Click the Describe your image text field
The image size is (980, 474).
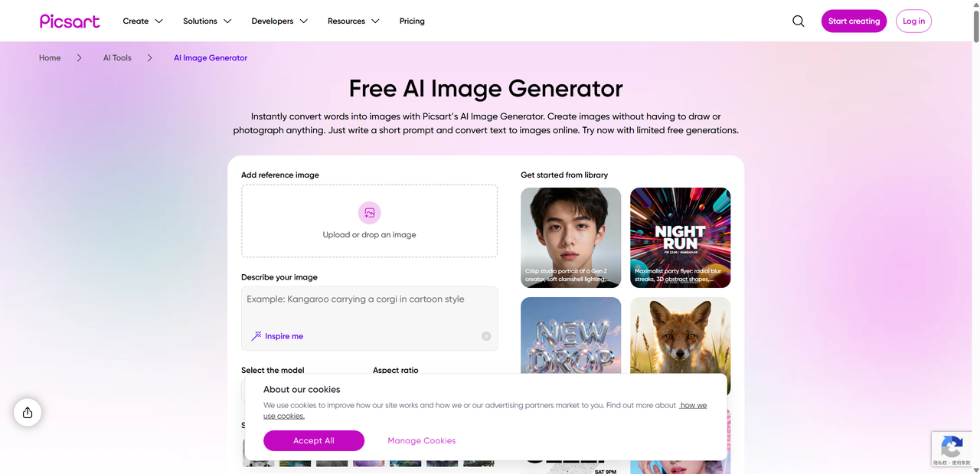[369, 319]
